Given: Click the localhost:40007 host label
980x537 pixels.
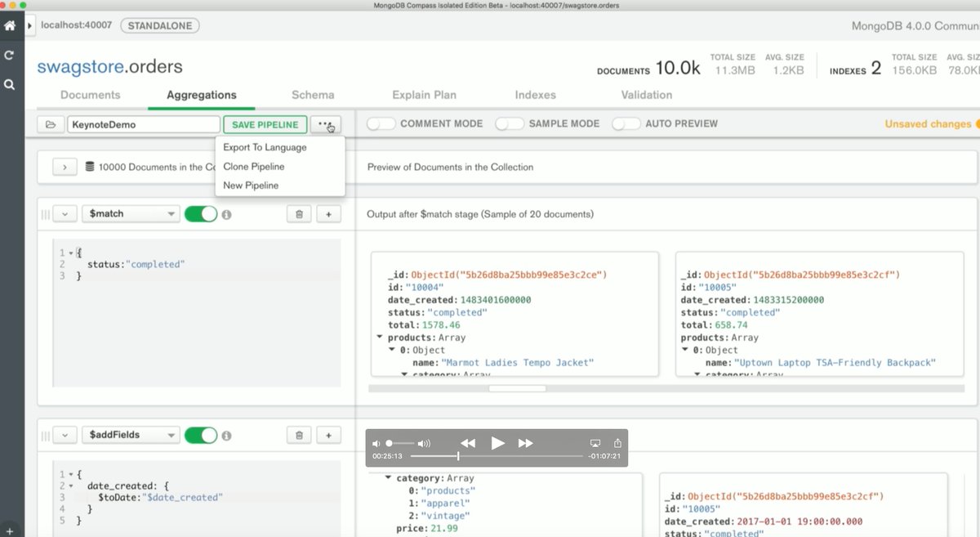Looking at the screenshot, I should click(77, 26).
